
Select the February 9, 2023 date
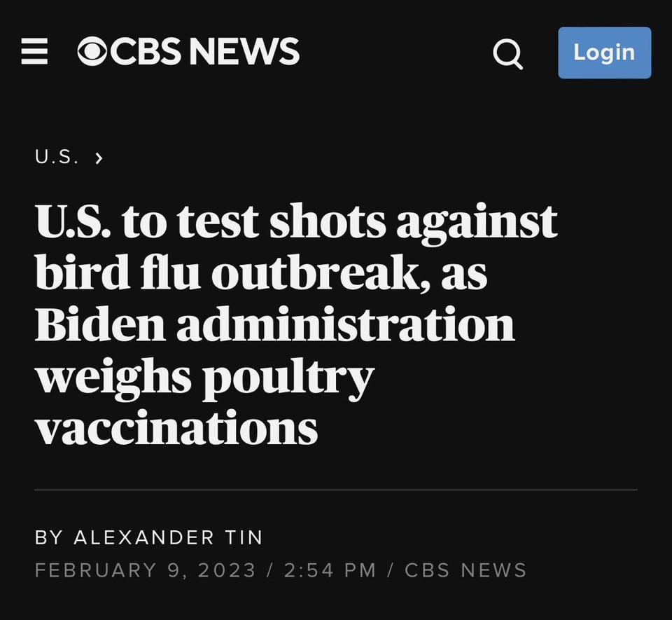(145, 570)
